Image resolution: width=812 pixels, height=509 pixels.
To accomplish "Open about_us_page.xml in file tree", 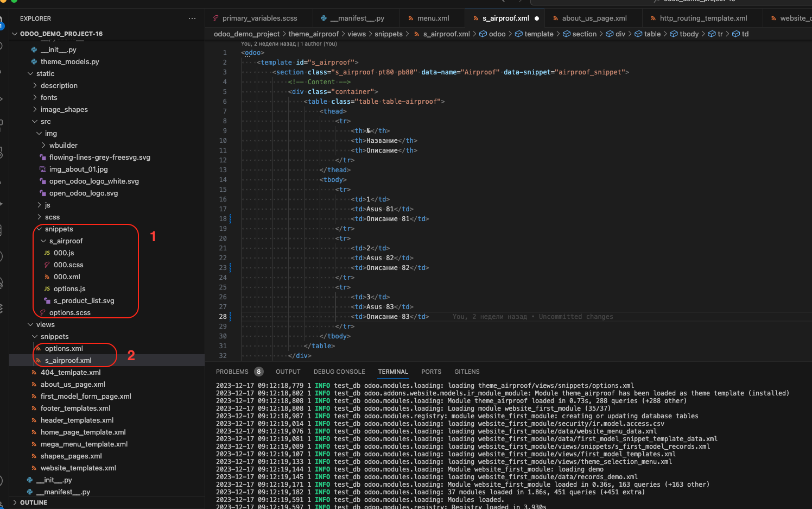I will coord(73,385).
